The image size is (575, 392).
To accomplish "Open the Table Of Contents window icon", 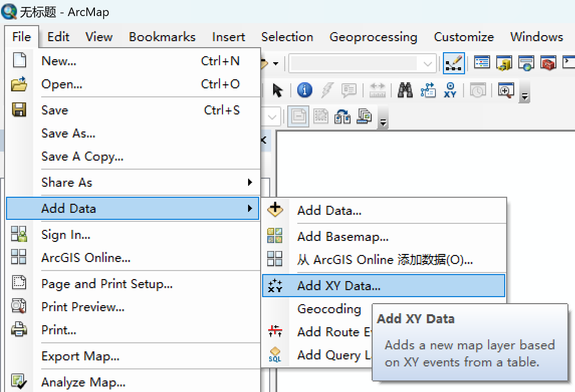I will click(x=482, y=63).
